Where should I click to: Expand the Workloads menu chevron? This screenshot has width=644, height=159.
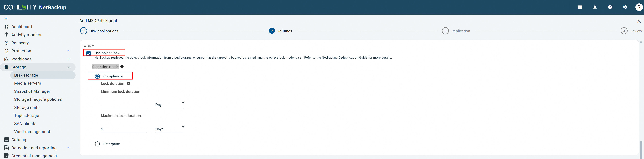[x=69, y=59]
